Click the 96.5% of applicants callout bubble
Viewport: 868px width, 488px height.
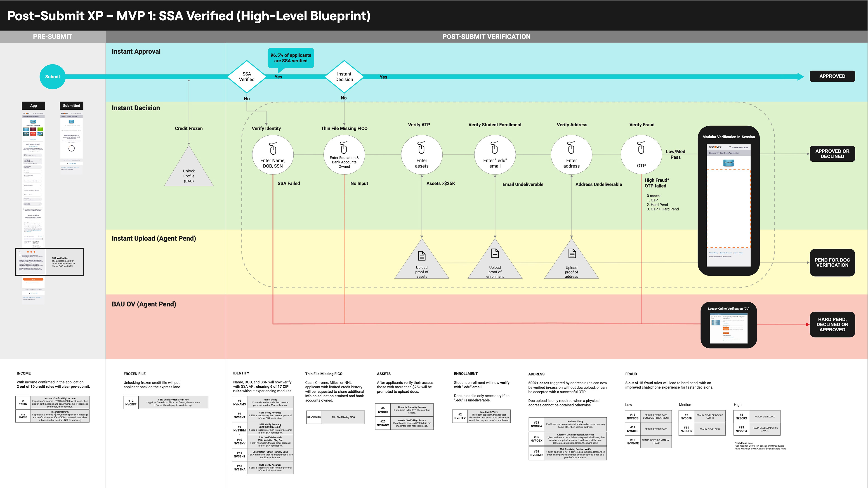[x=290, y=58]
